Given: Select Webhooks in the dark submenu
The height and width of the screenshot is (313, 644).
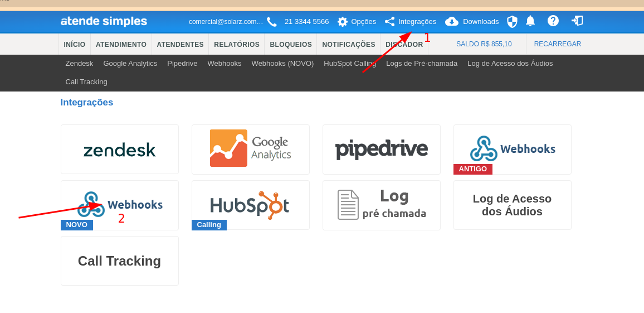Looking at the screenshot, I should tap(225, 64).
